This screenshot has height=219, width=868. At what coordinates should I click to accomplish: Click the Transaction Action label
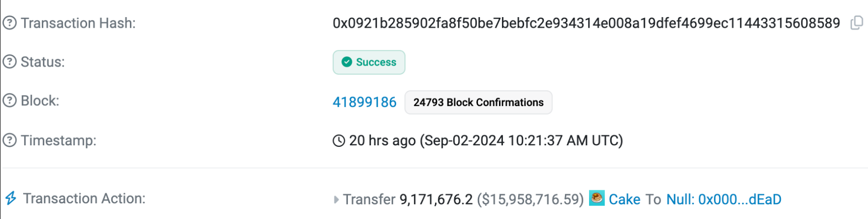(x=84, y=198)
